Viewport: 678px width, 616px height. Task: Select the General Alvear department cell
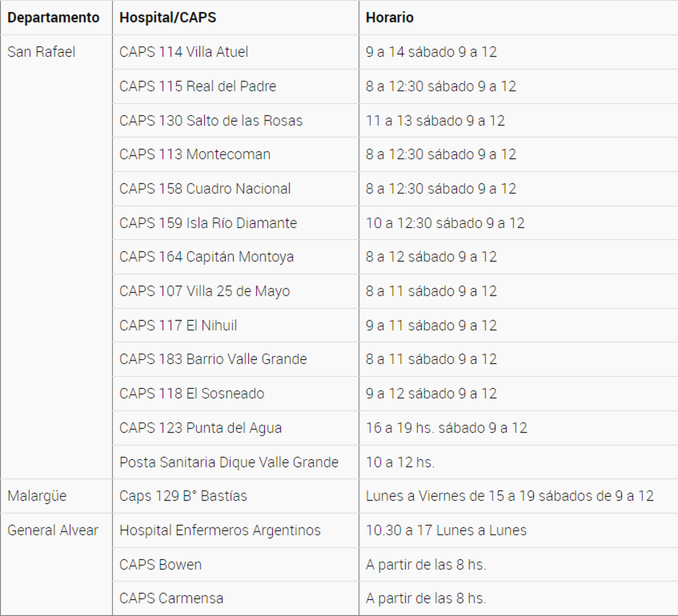point(53,531)
